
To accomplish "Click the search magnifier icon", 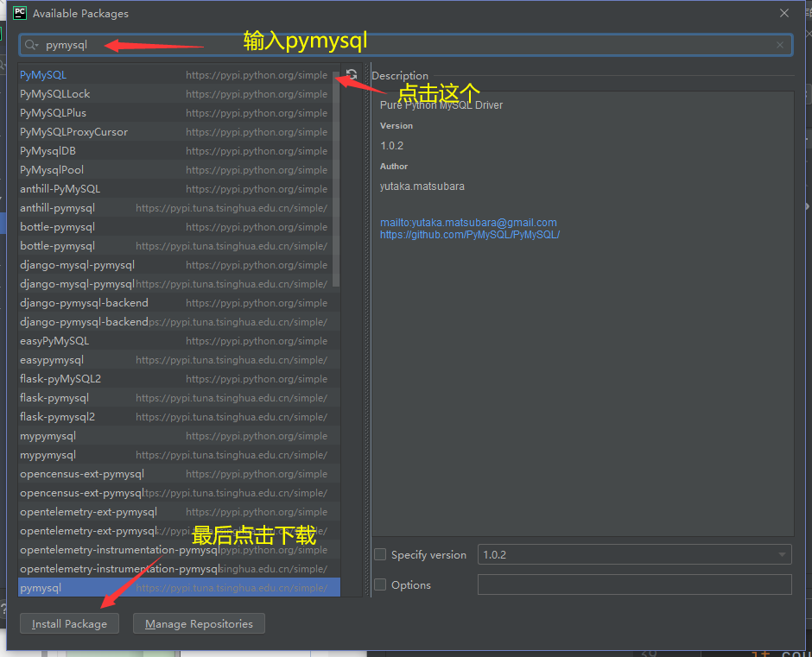I will click(x=31, y=45).
